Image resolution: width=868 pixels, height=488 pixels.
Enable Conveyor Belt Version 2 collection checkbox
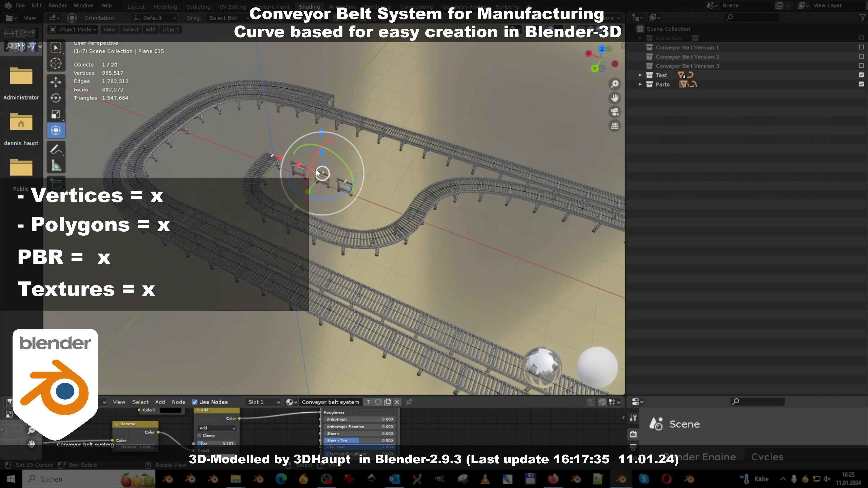pos(861,56)
